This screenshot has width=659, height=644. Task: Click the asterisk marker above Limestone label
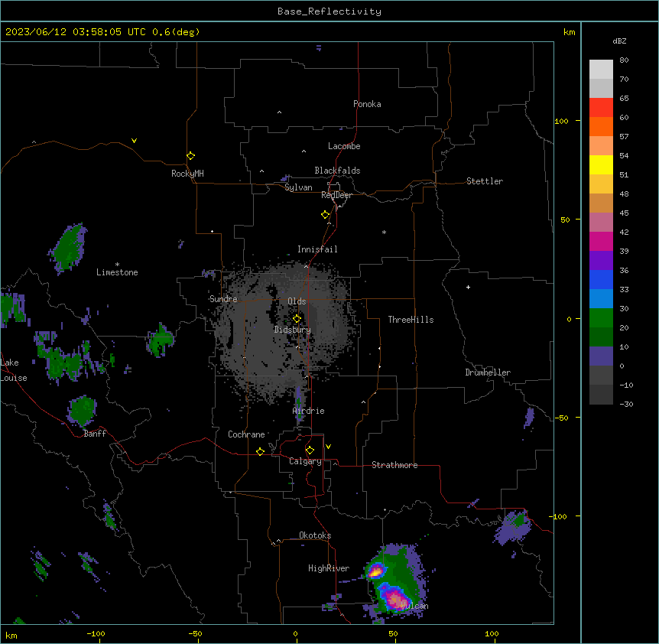(x=117, y=265)
